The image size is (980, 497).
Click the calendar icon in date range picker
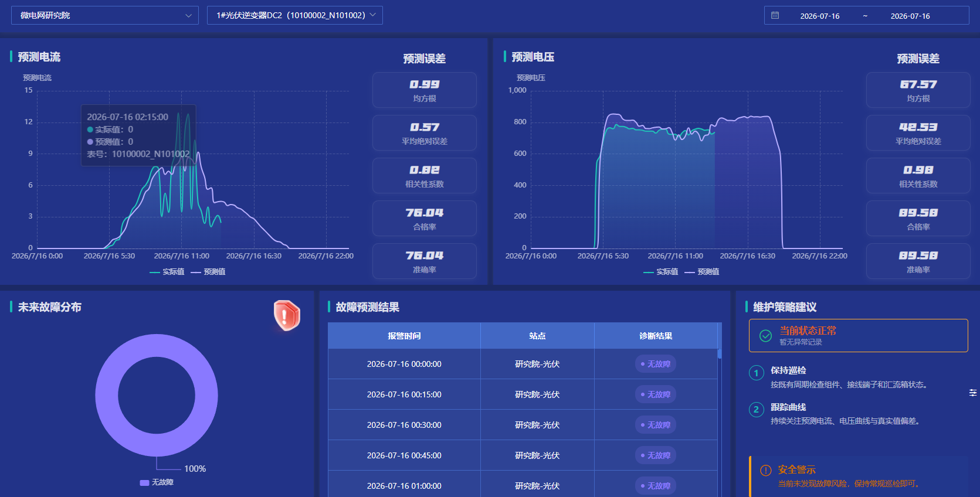775,15
